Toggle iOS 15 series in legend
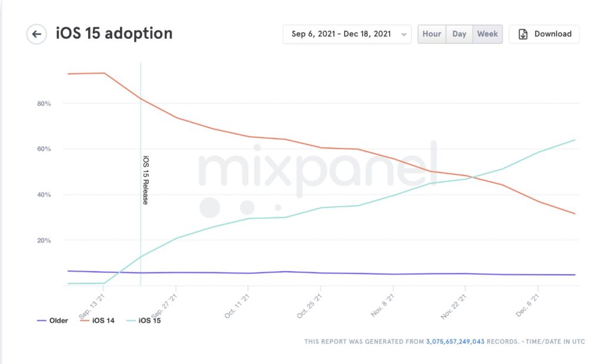 [149, 321]
